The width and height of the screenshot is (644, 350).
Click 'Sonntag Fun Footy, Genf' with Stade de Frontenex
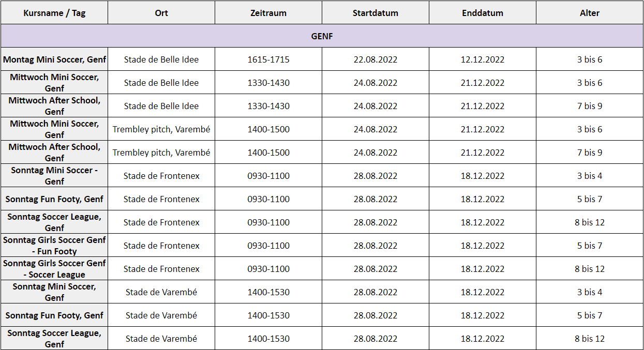[x=54, y=199]
